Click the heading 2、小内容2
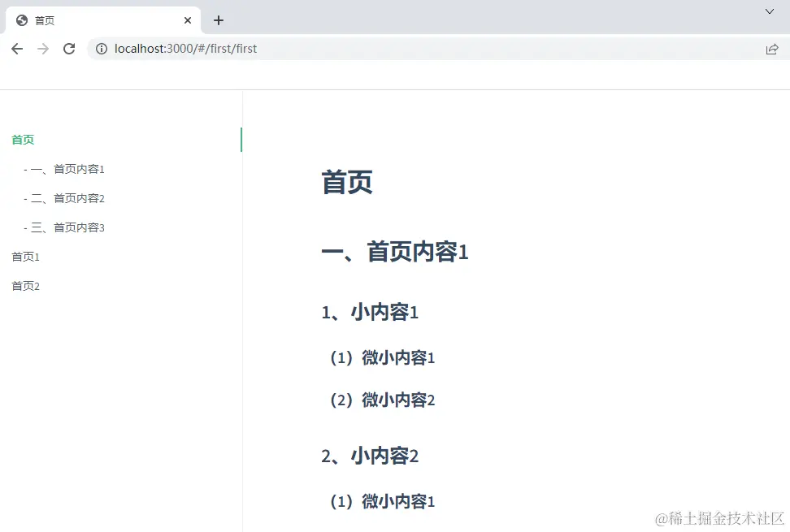This screenshot has height=532, width=790. 370,456
